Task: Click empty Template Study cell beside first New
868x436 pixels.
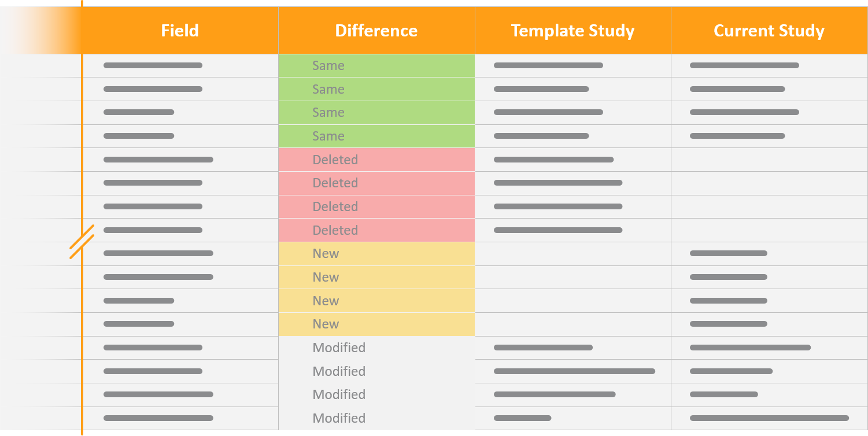Action: tap(572, 254)
